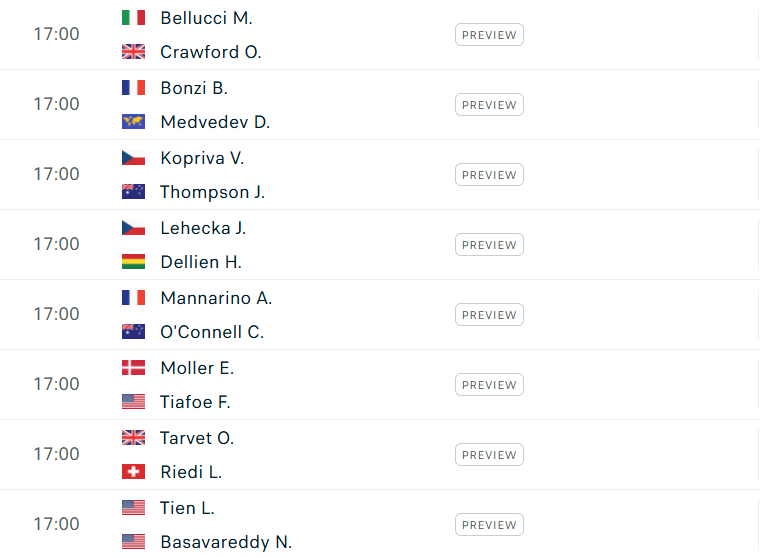Click the 17:00 time of Tarvet–Riedi match

coord(56,454)
